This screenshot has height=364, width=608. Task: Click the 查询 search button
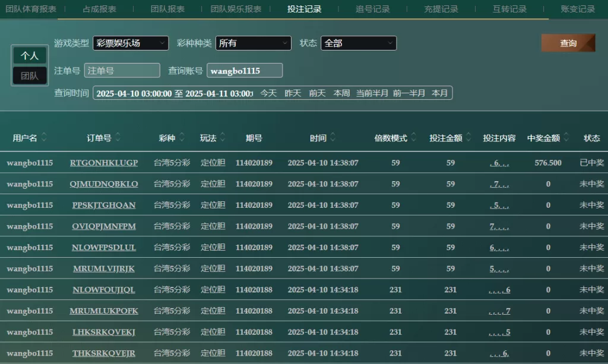point(568,43)
